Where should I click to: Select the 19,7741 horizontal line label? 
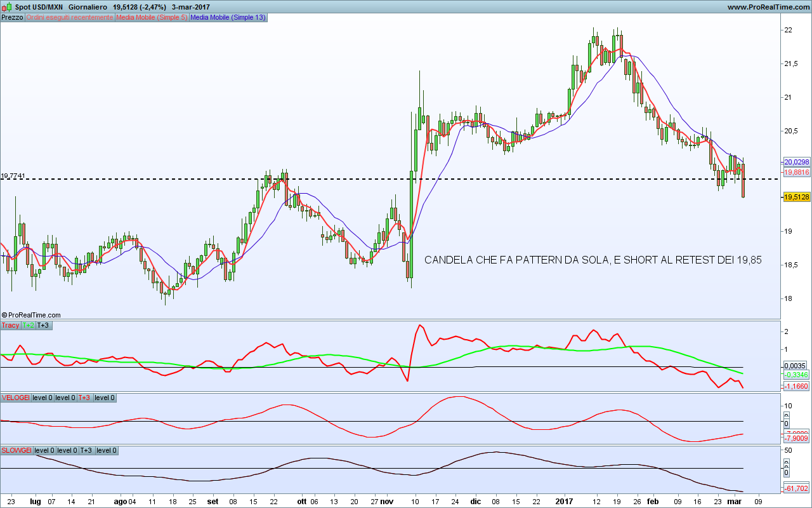13,176
